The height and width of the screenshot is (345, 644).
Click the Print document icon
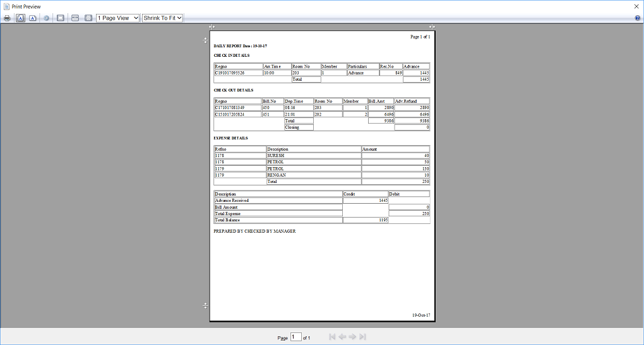7,18
